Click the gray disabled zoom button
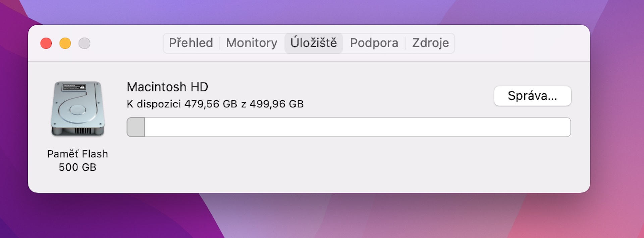644x238 pixels. click(84, 43)
